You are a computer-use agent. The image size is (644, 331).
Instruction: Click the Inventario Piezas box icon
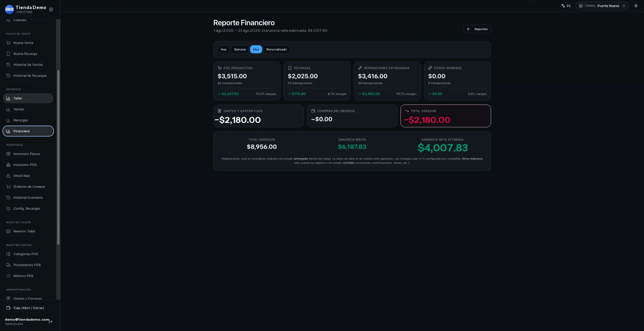tap(8, 154)
